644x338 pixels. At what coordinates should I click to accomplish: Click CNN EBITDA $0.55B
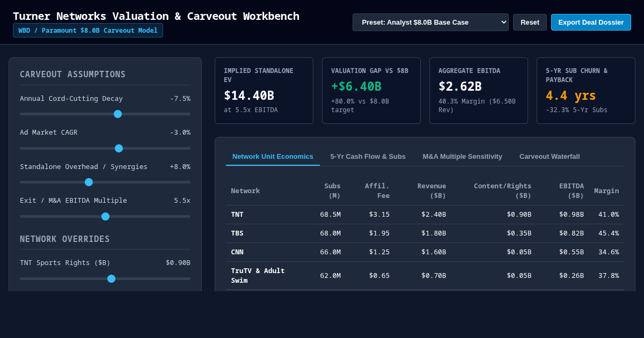click(572, 252)
